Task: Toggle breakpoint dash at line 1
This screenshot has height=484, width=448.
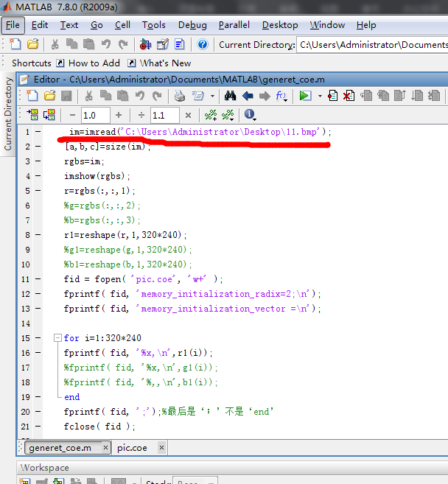Action: [x=38, y=131]
